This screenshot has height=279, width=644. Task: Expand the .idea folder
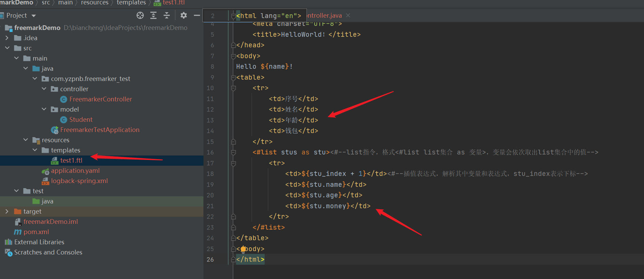click(7, 38)
